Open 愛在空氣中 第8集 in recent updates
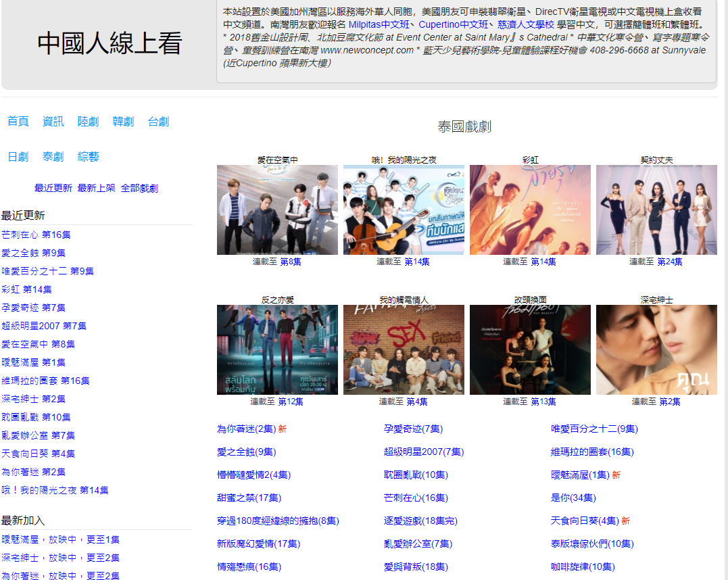 38,344
